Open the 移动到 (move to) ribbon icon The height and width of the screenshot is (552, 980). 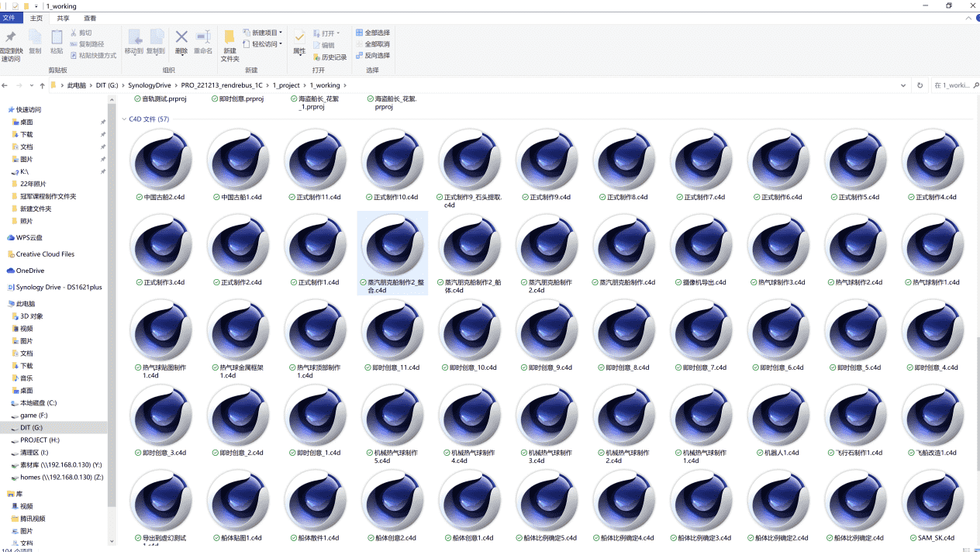134,38
